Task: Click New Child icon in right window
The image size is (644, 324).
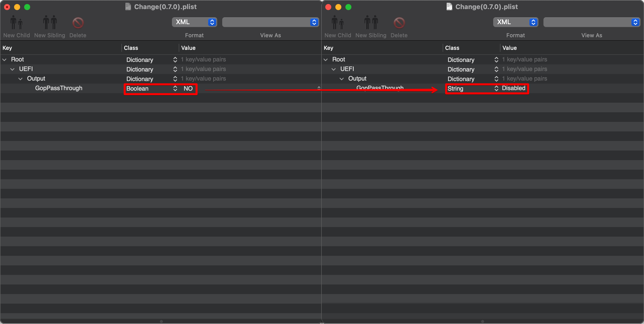Action: tap(338, 23)
